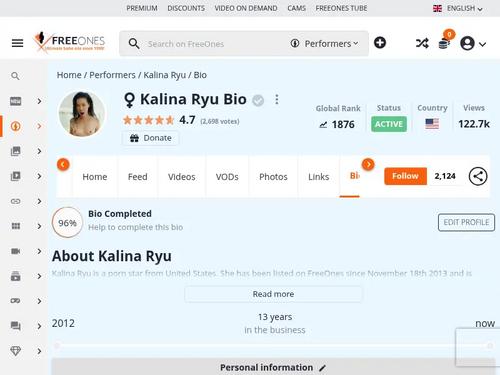500x375 pixels.
Task: Click the sidebar chat bubbles icon
Action: point(16,326)
